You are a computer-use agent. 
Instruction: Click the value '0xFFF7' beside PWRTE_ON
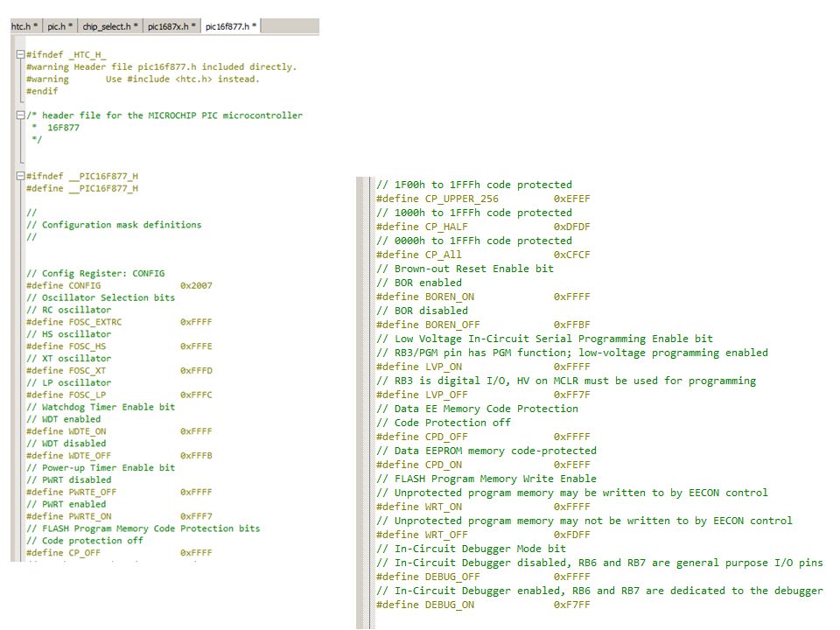(x=196, y=516)
